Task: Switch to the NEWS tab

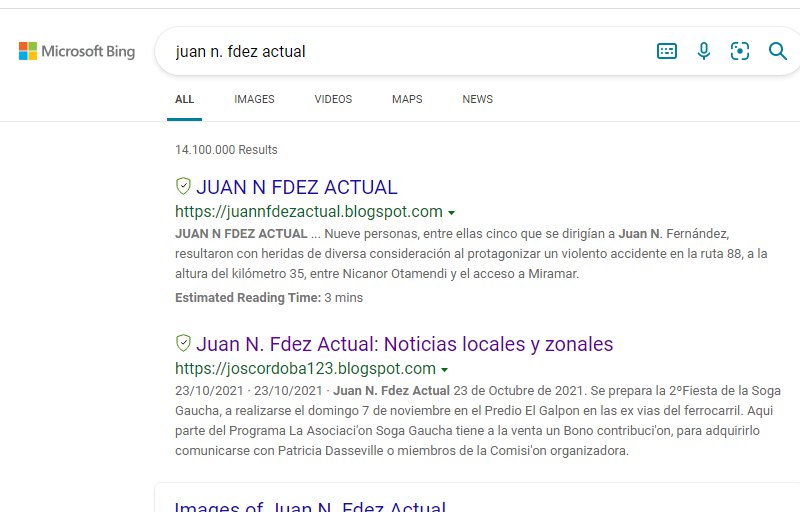Action: 478,99
